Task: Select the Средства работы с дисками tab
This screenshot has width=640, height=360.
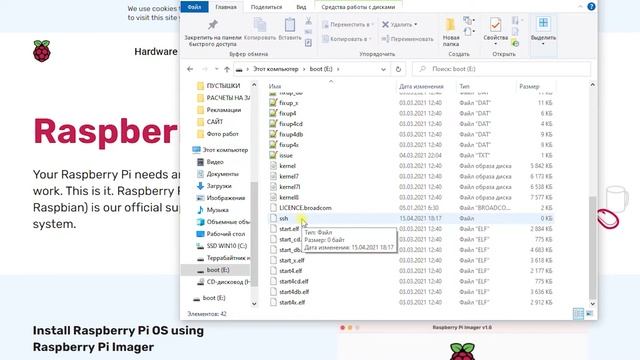Action: [x=358, y=7]
